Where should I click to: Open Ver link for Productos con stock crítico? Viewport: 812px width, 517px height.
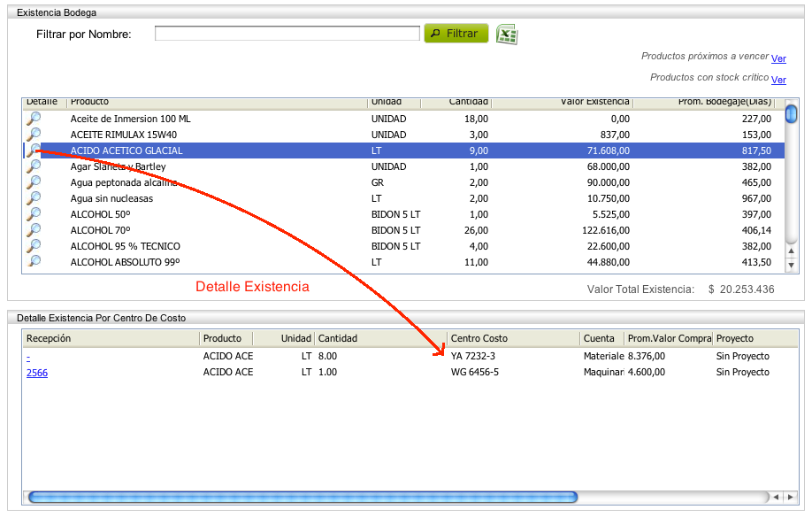pos(778,80)
